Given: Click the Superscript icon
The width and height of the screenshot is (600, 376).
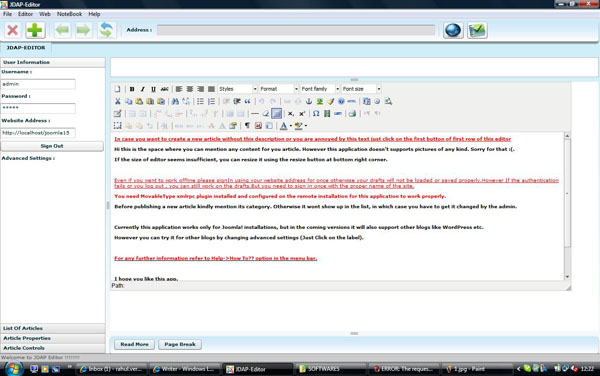Looking at the screenshot, I should [x=302, y=114].
